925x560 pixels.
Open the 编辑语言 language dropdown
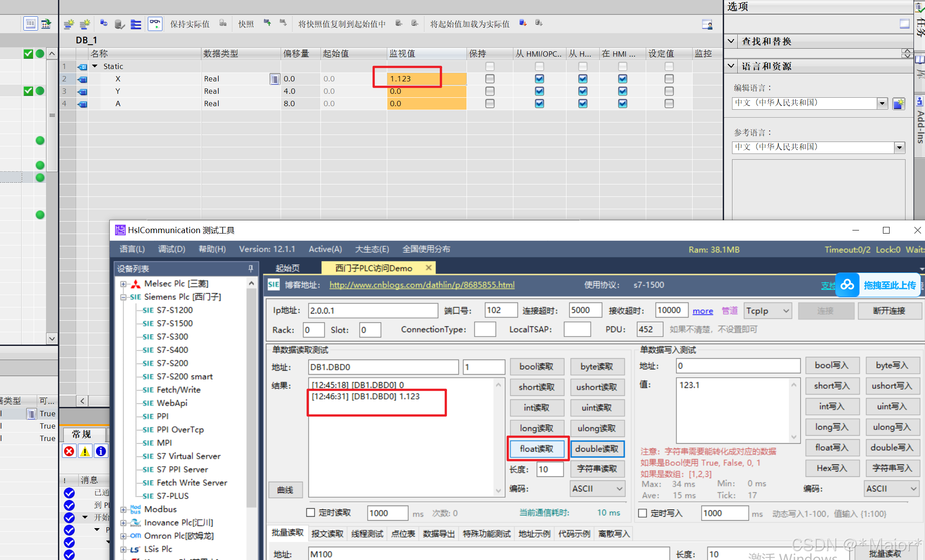[x=882, y=103]
